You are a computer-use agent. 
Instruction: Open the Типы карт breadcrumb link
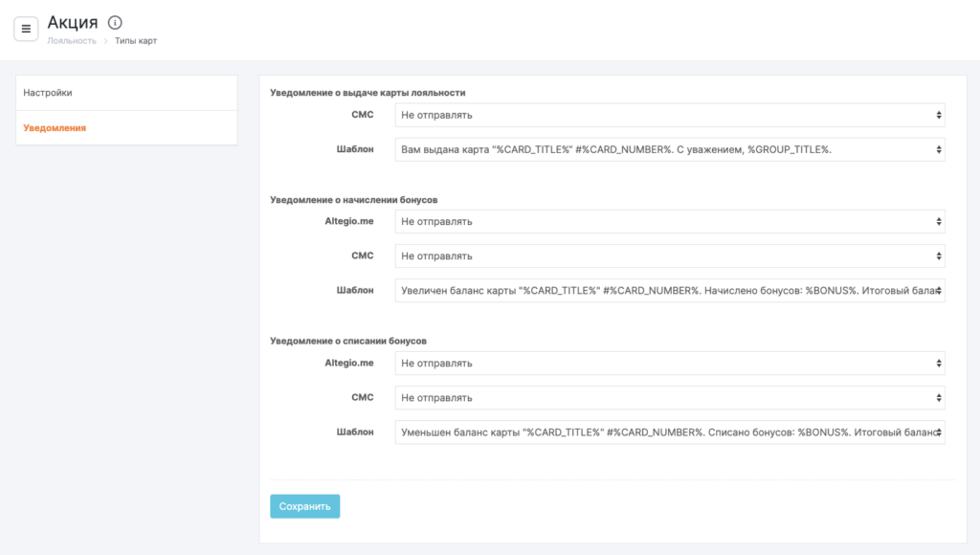[136, 41]
